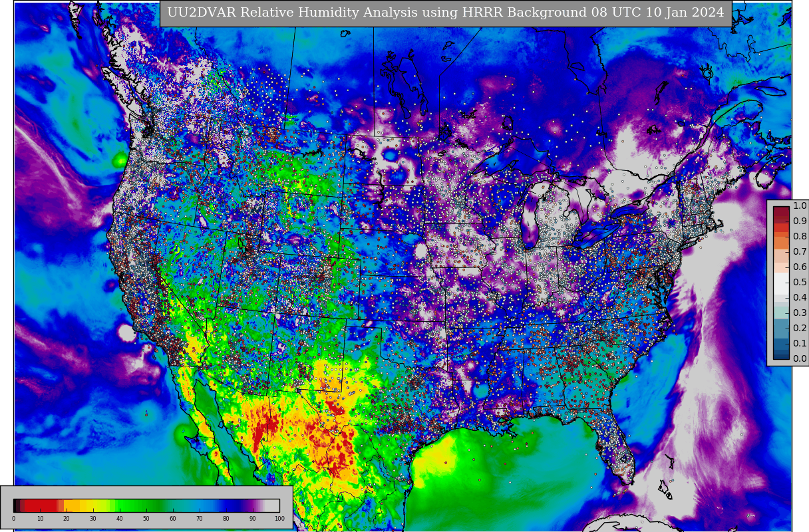Click the '0.1' label on vertical colorbar

click(x=799, y=343)
